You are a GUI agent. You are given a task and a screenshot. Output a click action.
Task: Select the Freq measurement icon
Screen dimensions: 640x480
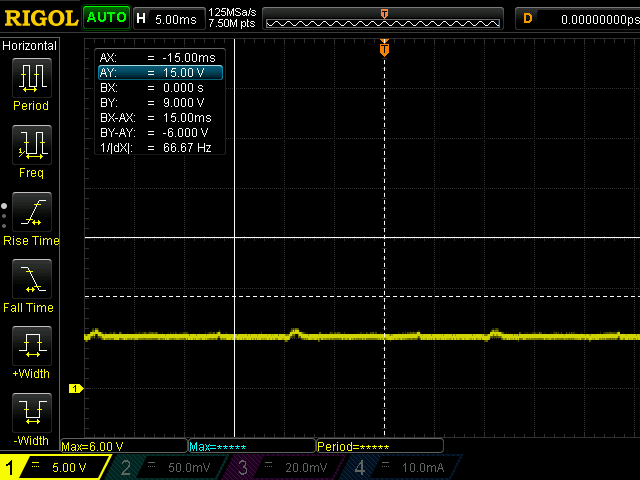[30, 145]
